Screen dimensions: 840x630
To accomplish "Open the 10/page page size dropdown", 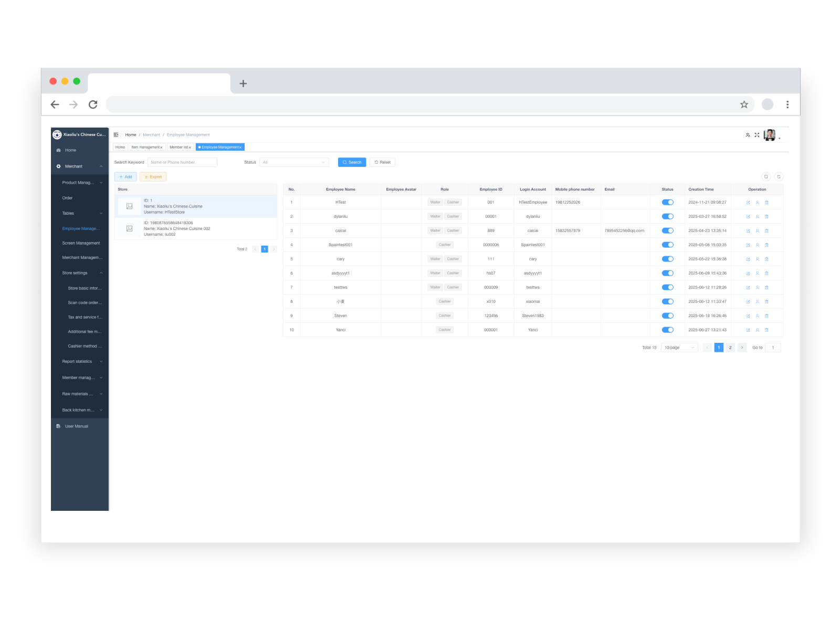I will click(679, 348).
